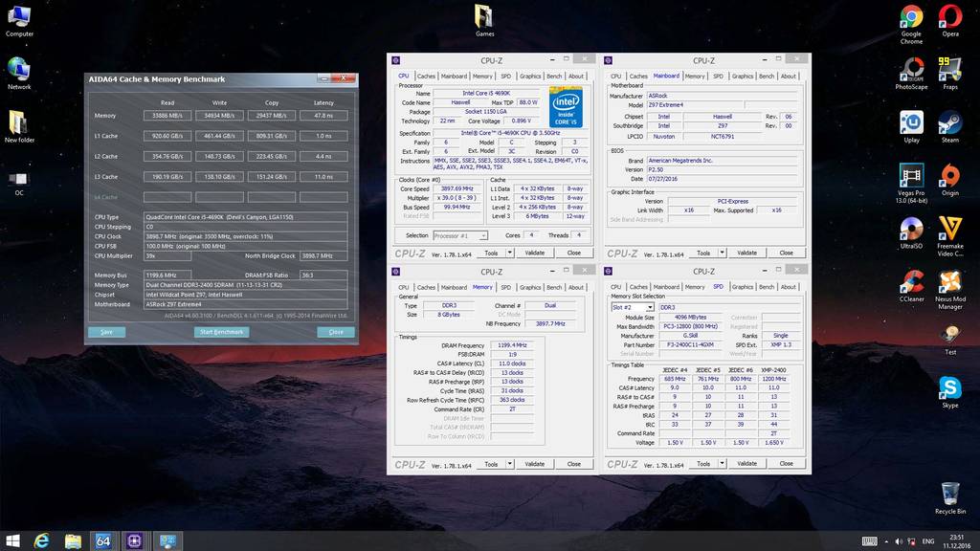Click the BIOS brand American Megatrends Inc.

pyautogui.click(x=722, y=161)
